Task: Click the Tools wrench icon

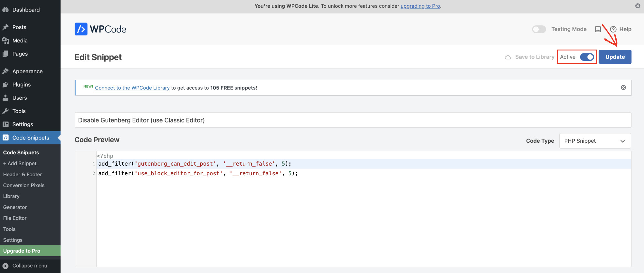Action: pos(5,111)
